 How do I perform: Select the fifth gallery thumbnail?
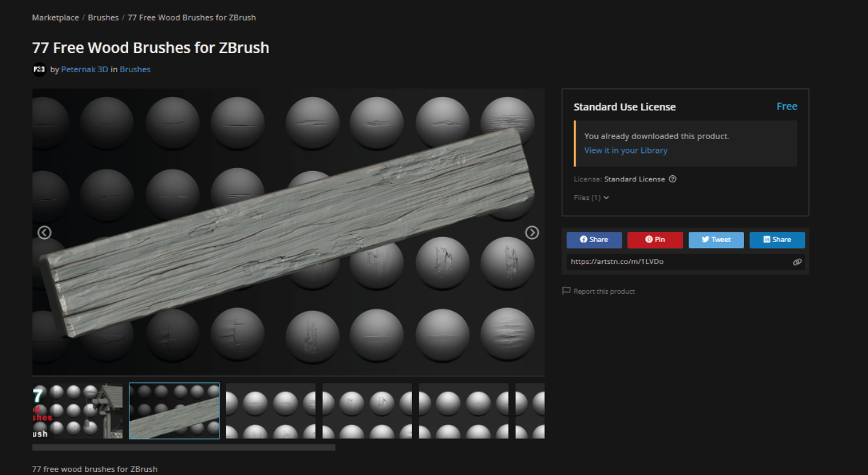[x=464, y=411]
